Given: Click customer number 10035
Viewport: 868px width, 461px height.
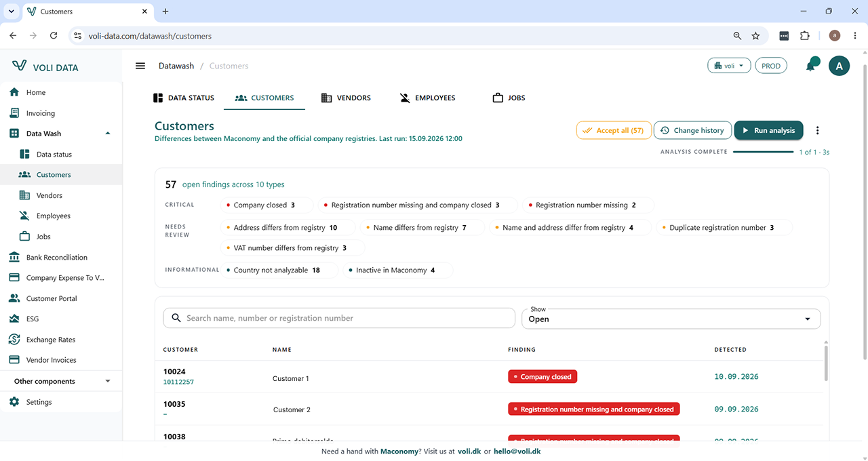Looking at the screenshot, I should [174, 404].
